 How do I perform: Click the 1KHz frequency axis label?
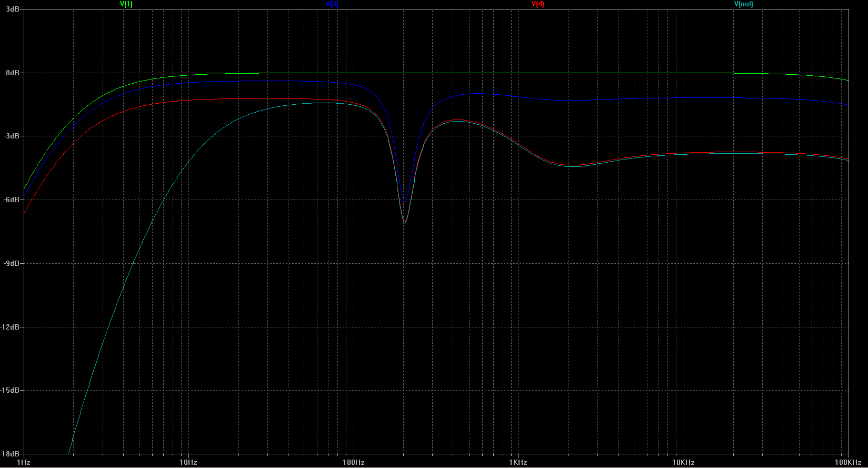point(518,463)
